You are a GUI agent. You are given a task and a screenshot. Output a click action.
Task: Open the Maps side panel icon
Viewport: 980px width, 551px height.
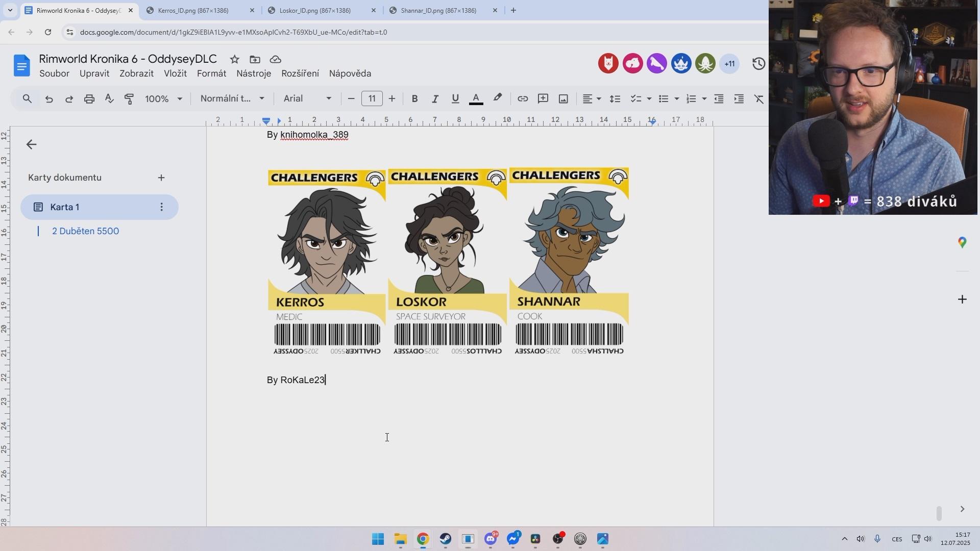pyautogui.click(x=962, y=242)
